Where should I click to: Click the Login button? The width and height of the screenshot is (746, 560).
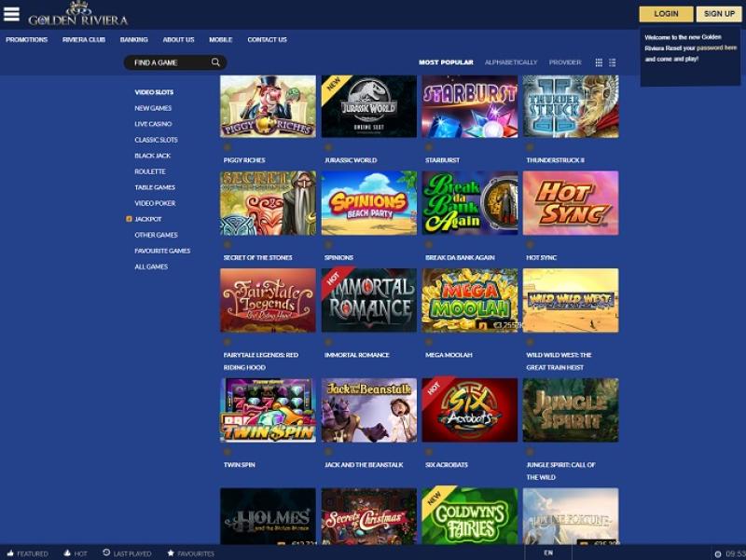pyautogui.click(x=666, y=14)
